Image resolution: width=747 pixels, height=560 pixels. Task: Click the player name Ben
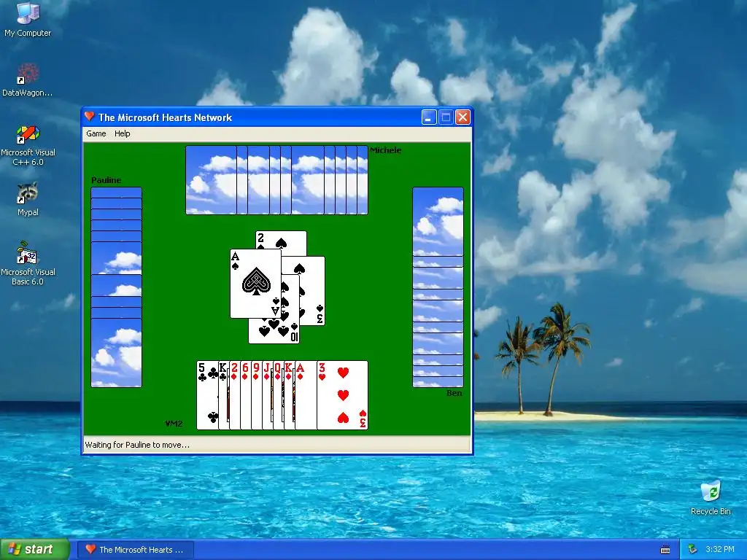[454, 393]
